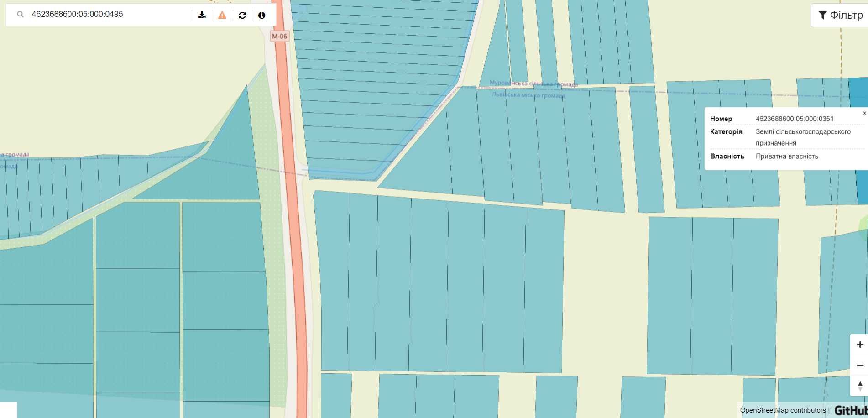Zoom in with the plus button
868x418 pixels.
tap(860, 345)
